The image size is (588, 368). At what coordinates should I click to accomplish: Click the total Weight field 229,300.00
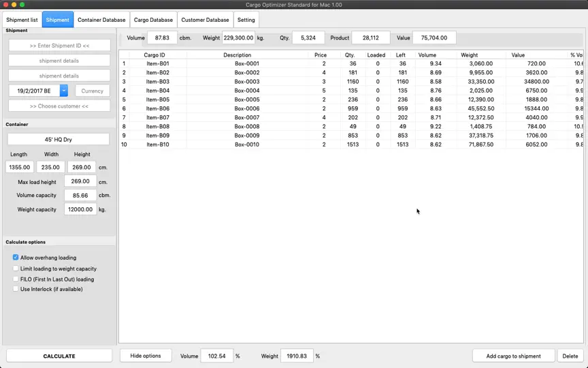pos(238,37)
